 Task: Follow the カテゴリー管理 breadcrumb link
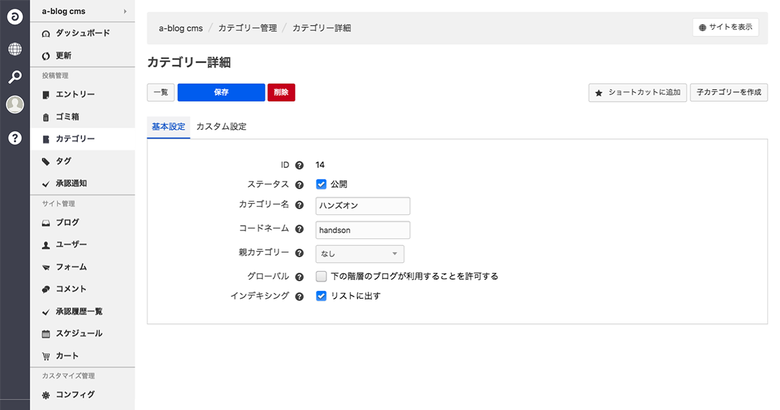pyautogui.click(x=247, y=28)
